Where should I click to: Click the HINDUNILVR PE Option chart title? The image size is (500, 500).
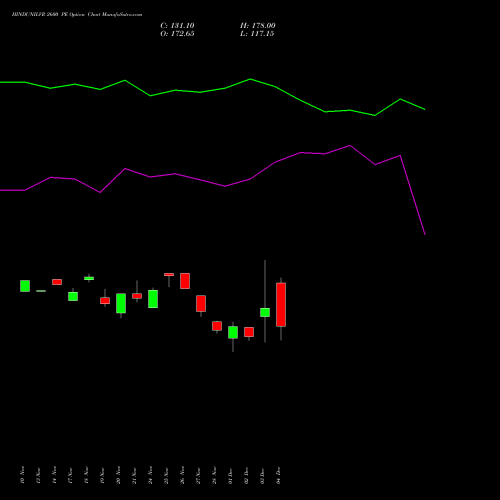[x=77, y=15]
